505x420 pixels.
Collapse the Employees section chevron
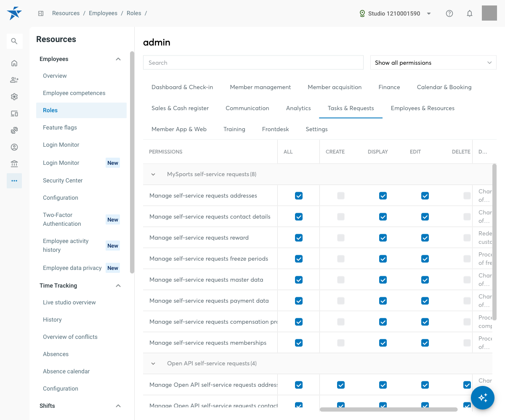(x=118, y=59)
